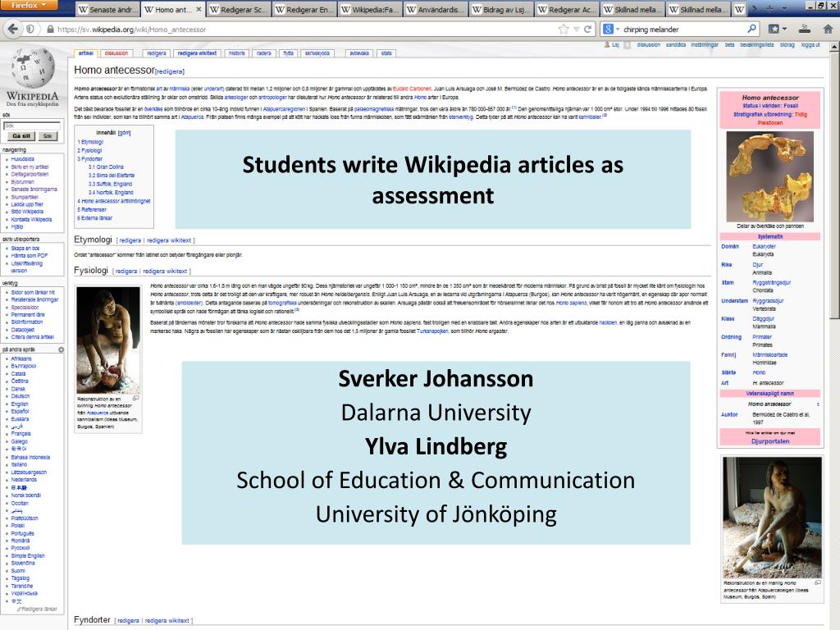Close the Homo ant... tab

199,9
